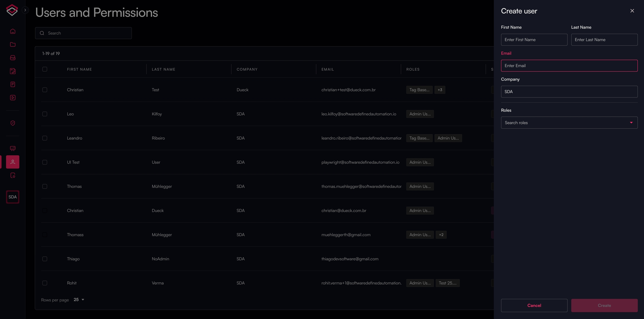Select the checkbox for Rohit Verma
644x319 pixels.
click(x=45, y=283)
